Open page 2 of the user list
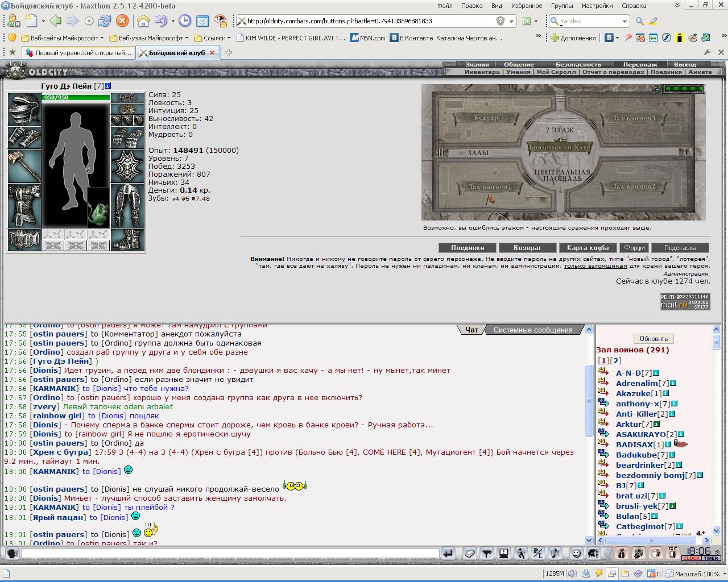The height and width of the screenshot is (582, 728). click(615, 361)
